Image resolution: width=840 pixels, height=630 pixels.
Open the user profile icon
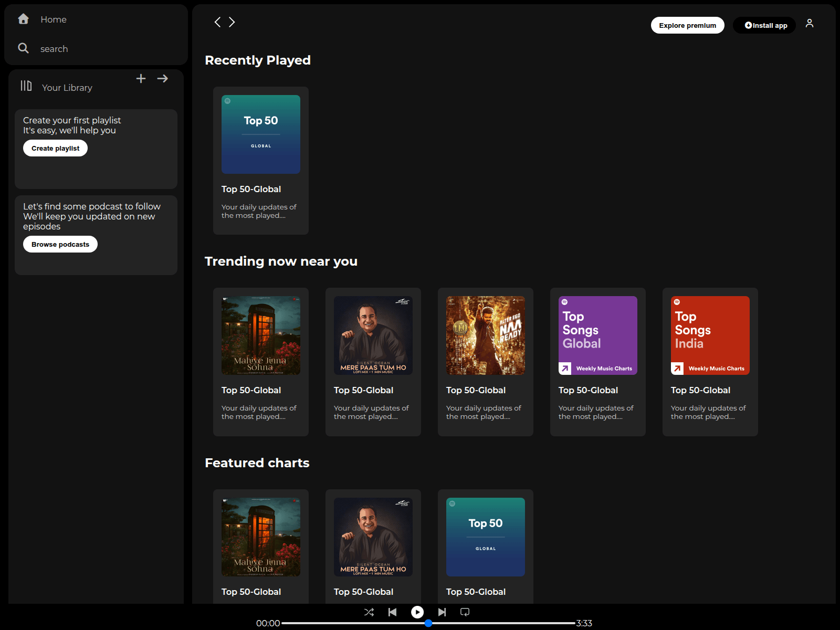click(x=810, y=23)
